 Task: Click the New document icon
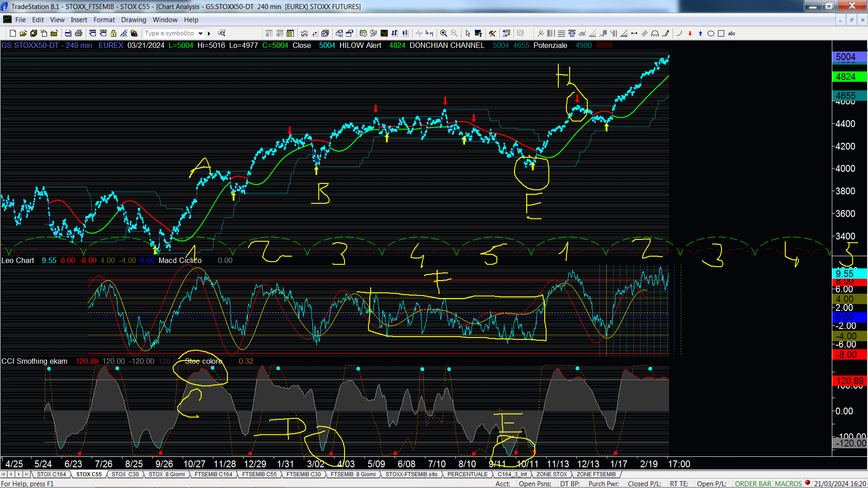[13, 33]
